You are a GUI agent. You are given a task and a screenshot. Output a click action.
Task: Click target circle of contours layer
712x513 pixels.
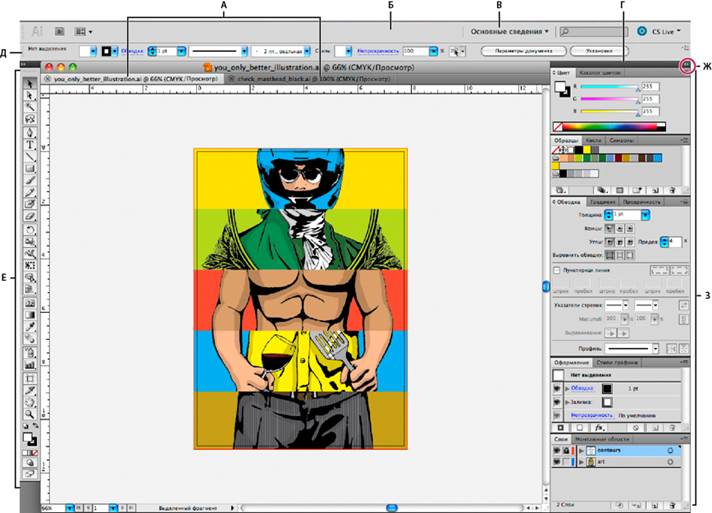670,450
